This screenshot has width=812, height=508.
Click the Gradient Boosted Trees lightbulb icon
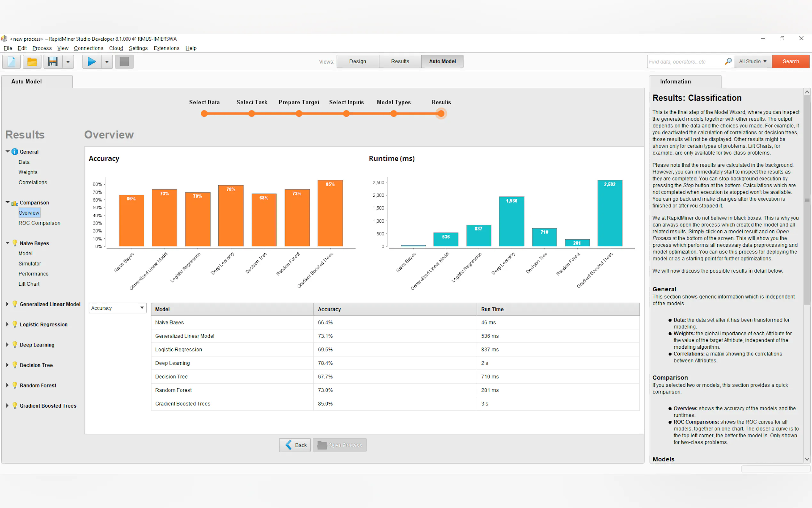coord(15,406)
